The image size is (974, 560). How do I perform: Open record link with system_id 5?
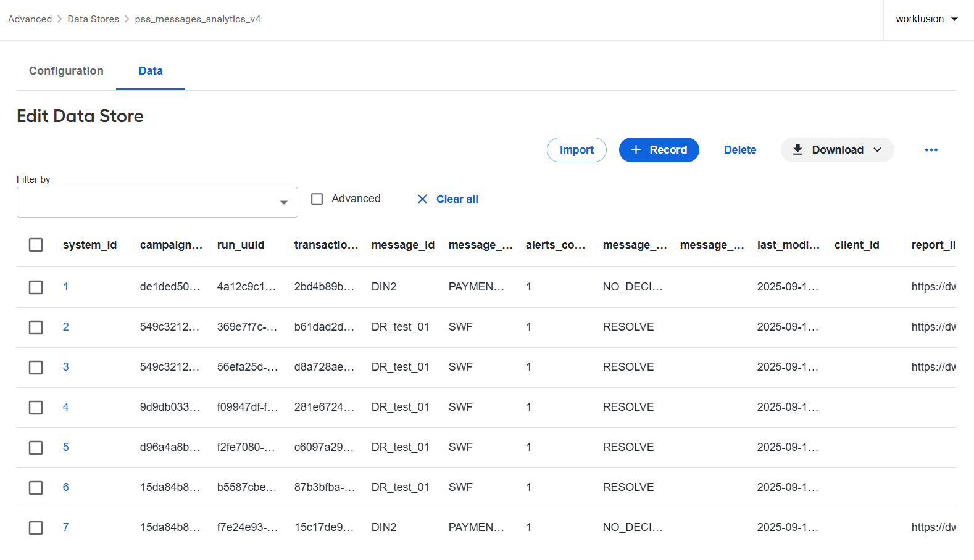[65, 447]
